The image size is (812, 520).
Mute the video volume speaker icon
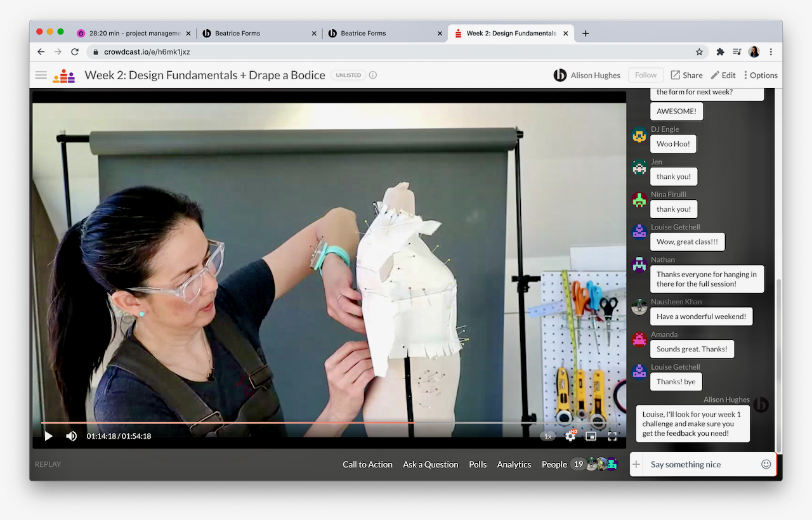click(x=72, y=436)
